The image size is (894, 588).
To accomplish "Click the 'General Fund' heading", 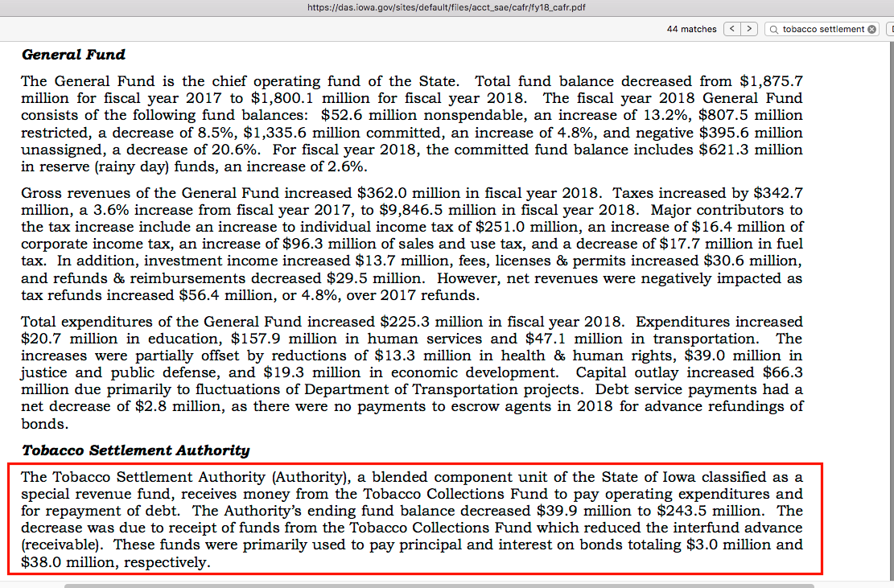I will [73, 55].
